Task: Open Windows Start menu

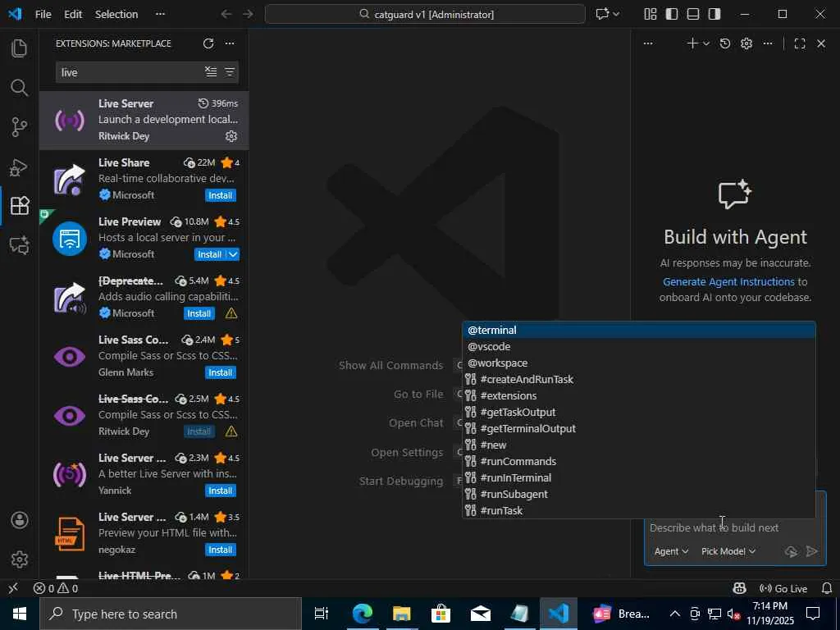Action: tap(20, 614)
